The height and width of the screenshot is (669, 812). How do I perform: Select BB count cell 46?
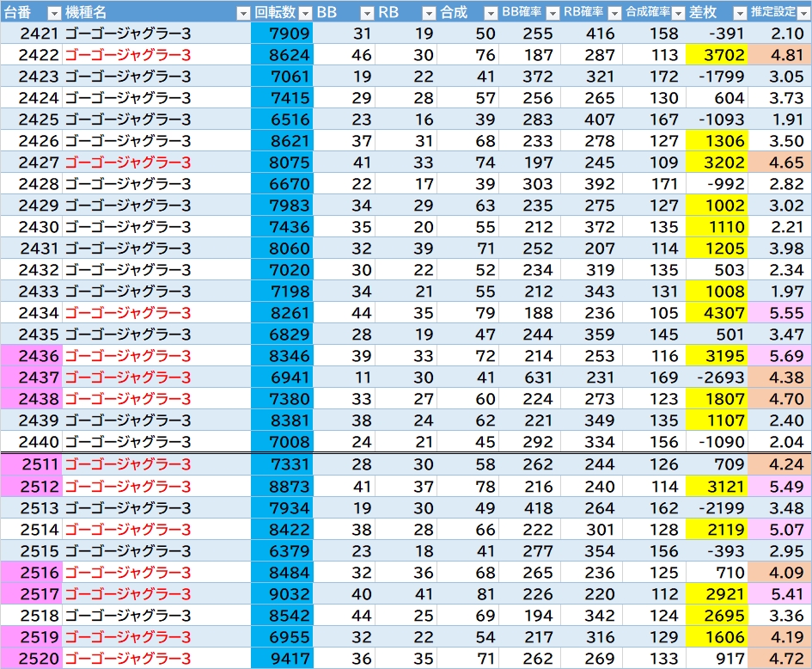click(345, 55)
